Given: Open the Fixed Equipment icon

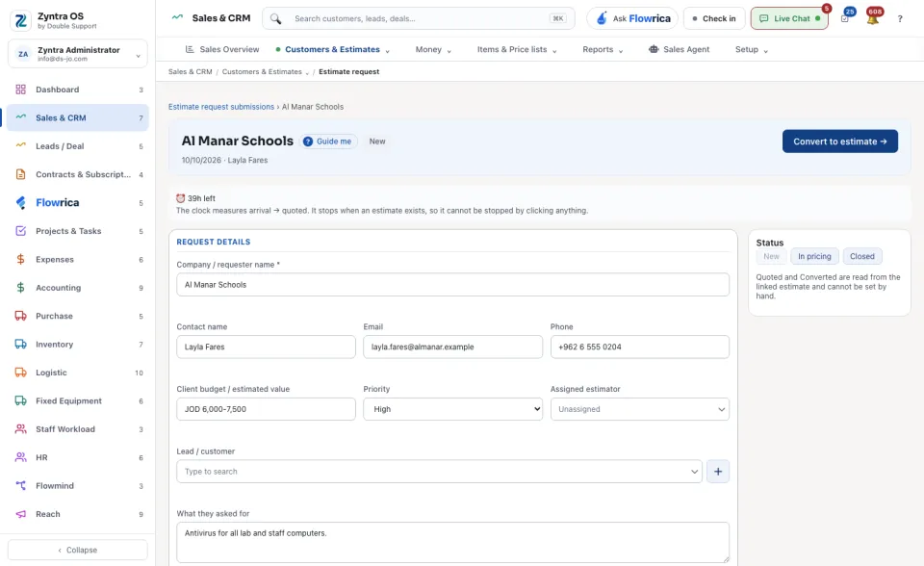Looking at the screenshot, I should 20,400.
